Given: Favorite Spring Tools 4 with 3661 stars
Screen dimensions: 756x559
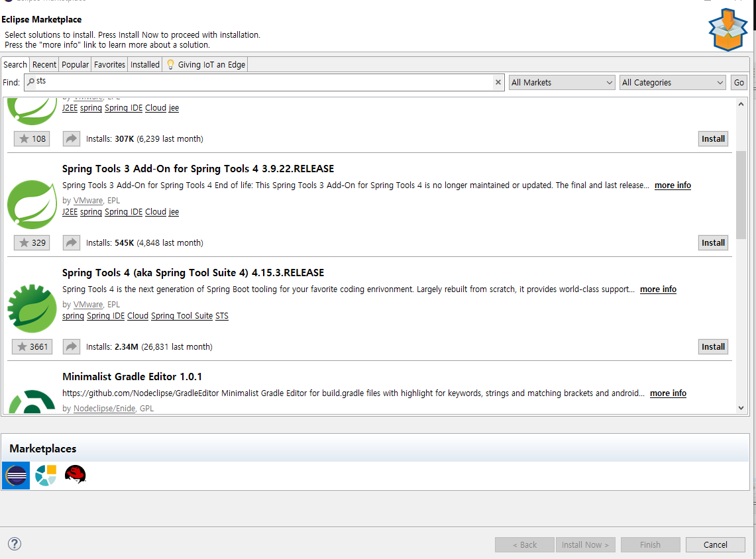Looking at the screenshot, I should click(32, 346).
